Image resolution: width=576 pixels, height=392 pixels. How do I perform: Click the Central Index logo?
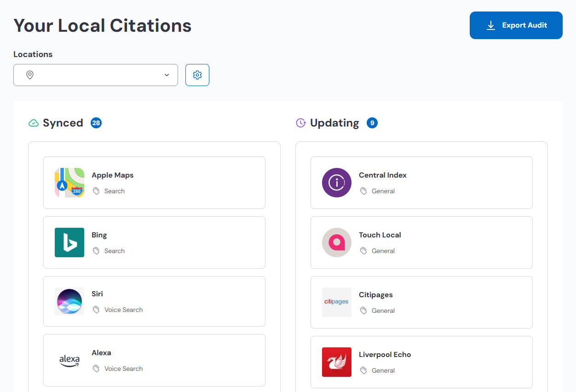(x=337, y=183)
